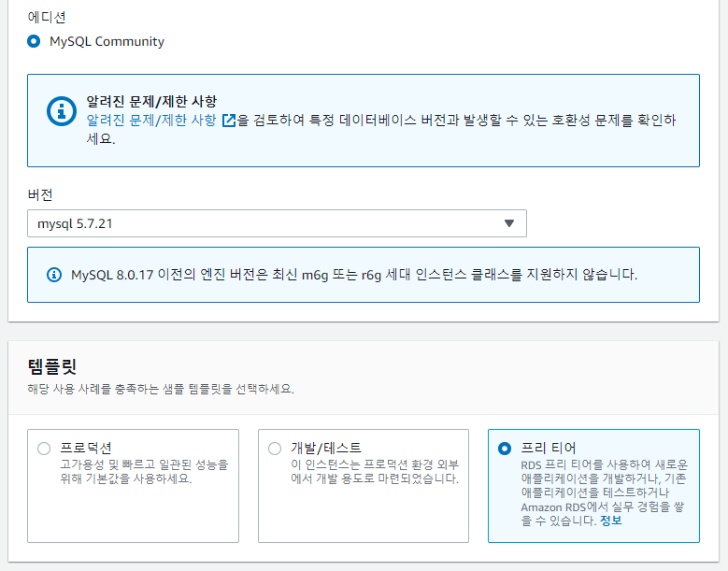
Task: Click the 해당 사용 사례를 충족하는 subtitle text
Action: pyautogui.click(x=161, y=389)
